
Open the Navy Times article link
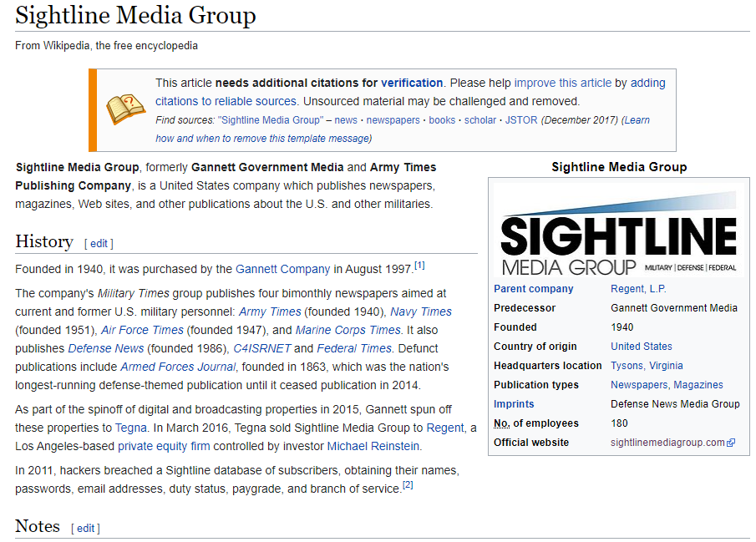click(x=421, y=312)
